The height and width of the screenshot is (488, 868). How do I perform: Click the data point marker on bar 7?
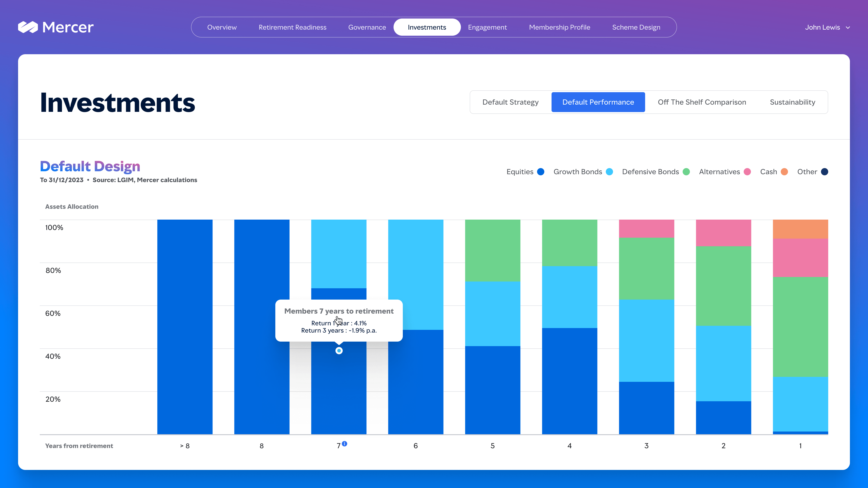339,351
